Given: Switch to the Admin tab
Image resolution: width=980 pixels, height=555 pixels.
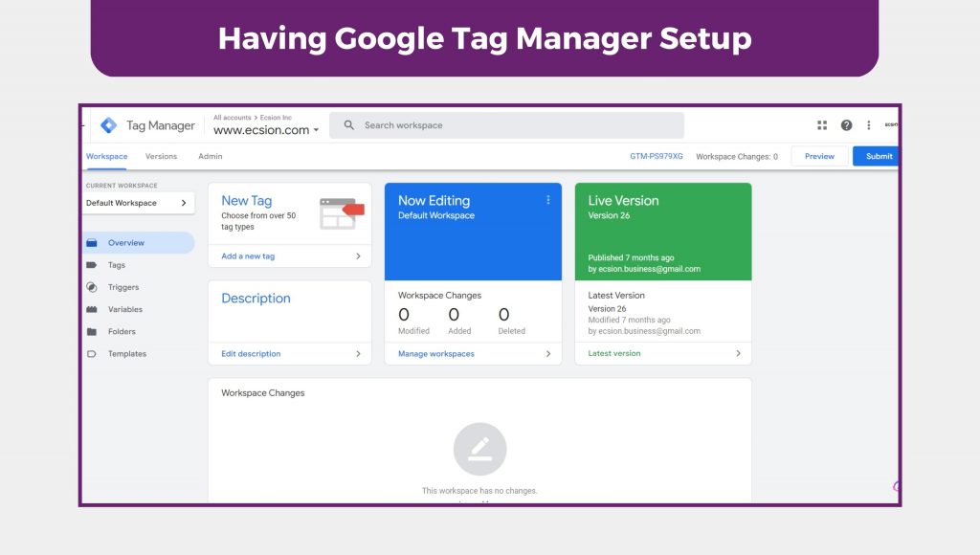Looking at the screenshot, I should point(210,156).
